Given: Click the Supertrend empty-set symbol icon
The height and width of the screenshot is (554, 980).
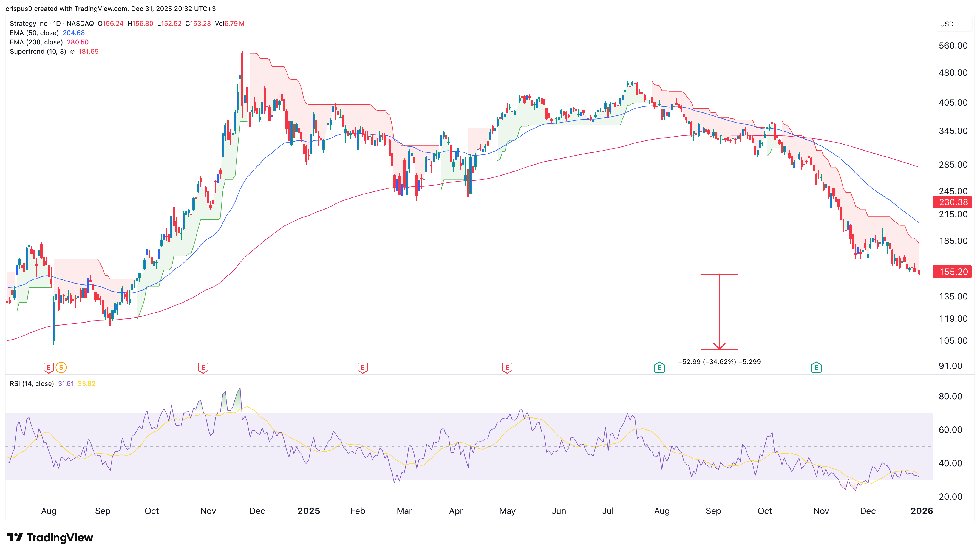Looking at the screenshot, I should pyautogui.click(x=72, y=52).
